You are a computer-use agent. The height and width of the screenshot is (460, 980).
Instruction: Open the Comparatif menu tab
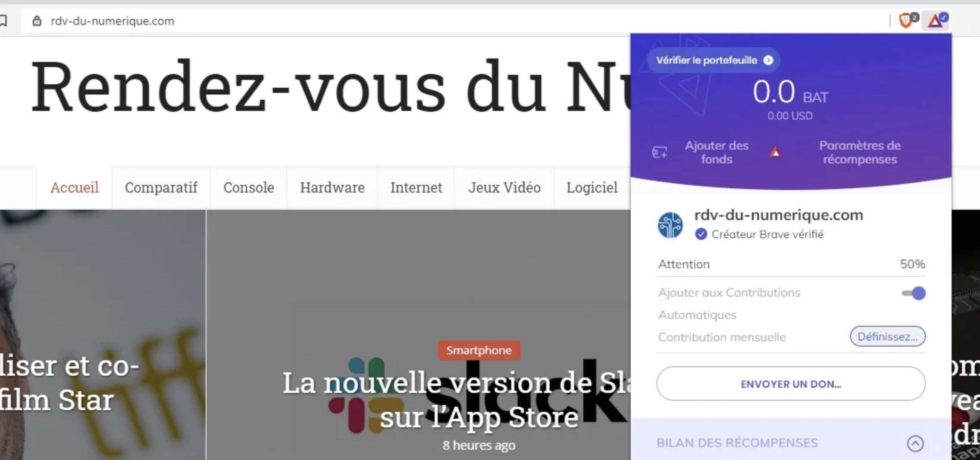click(161, 187)
